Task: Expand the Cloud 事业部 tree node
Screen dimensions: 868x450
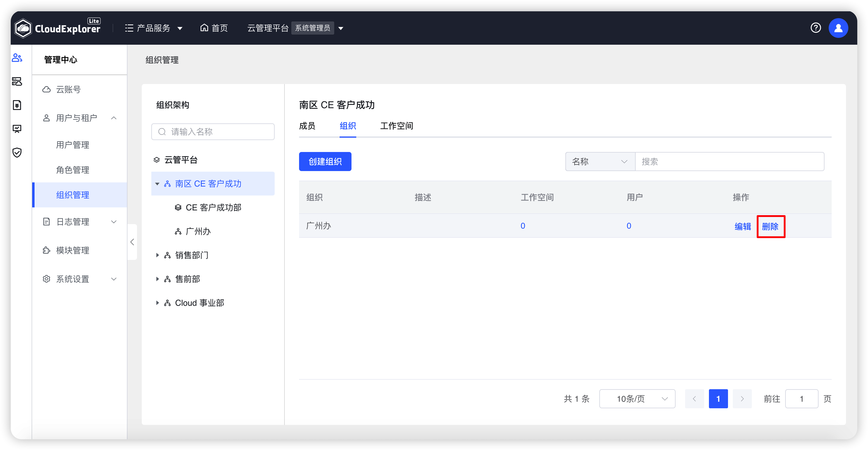Action: click(157, 303)
